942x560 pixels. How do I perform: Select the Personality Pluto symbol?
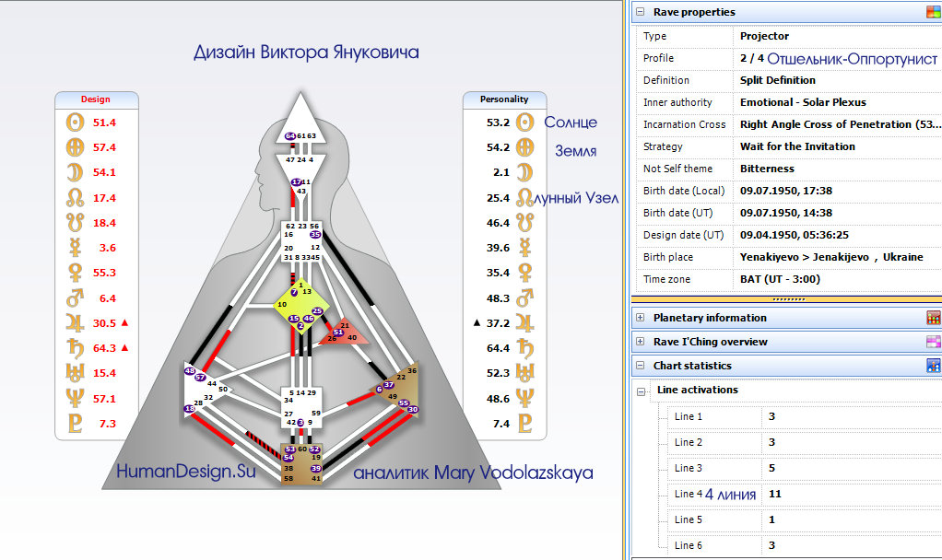click(525, 424)
